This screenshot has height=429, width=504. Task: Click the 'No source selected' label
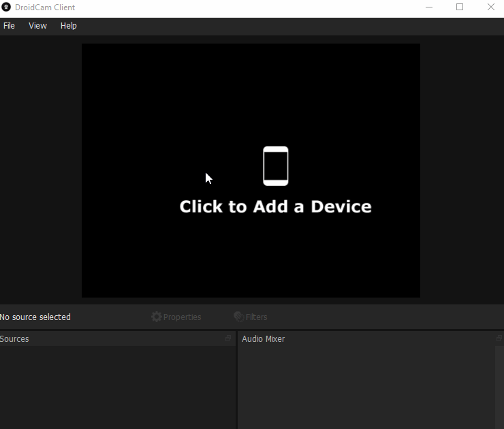pos(35,317)
